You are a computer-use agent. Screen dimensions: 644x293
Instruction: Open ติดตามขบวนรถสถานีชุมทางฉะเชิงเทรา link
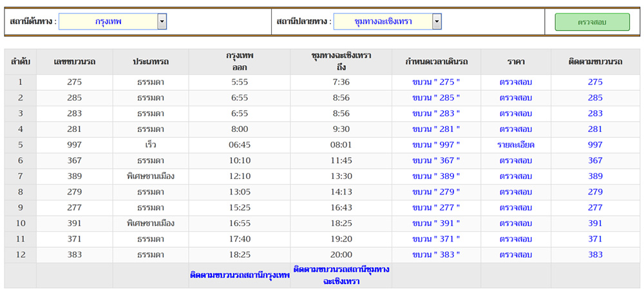(341, 275)
